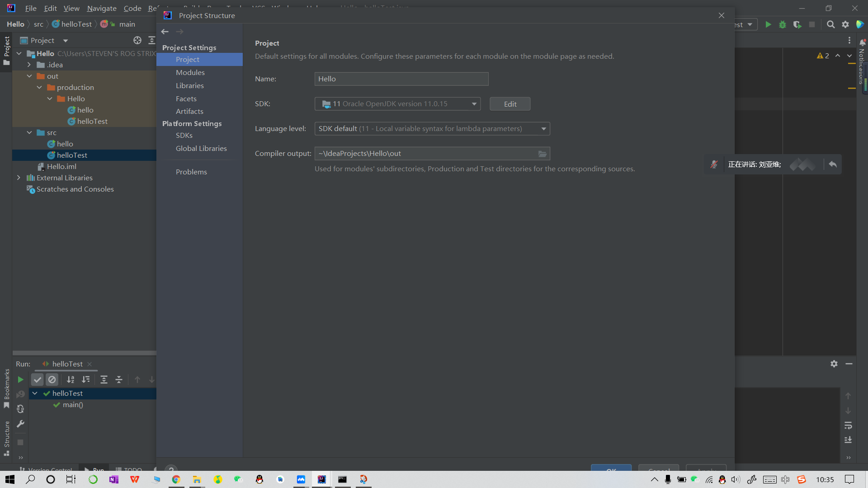Open Windows Start menu
The width and height of the screenshot is (868, 488).
(x=10, y=479)
